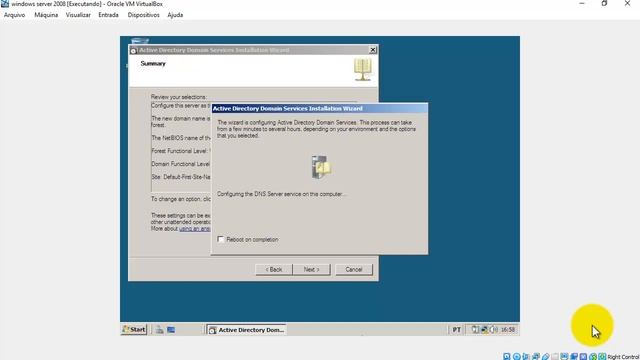Click the VirtualBox keyboard capture green arrow icon

(602, 356)
